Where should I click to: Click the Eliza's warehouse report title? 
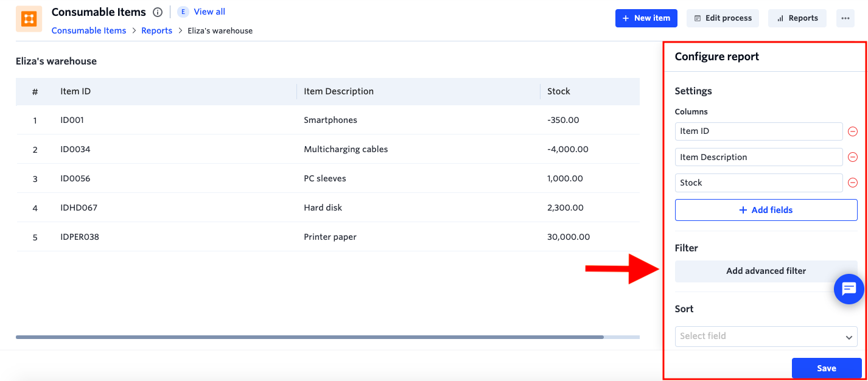tap(56, 61)
